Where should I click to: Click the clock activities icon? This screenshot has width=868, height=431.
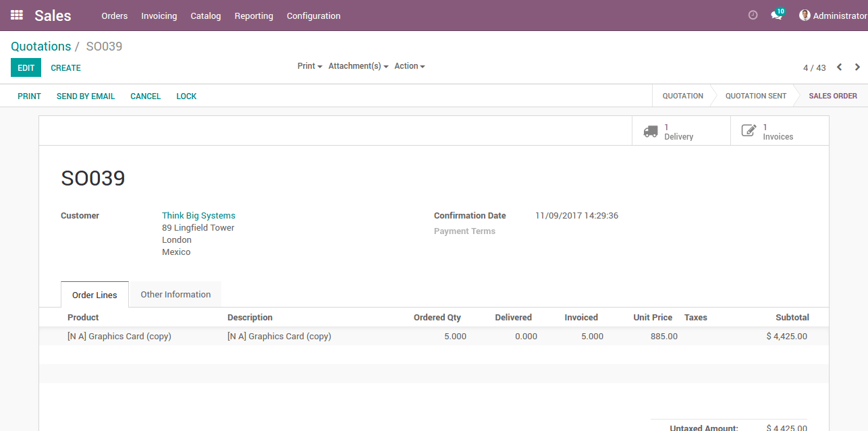point(753,15)
